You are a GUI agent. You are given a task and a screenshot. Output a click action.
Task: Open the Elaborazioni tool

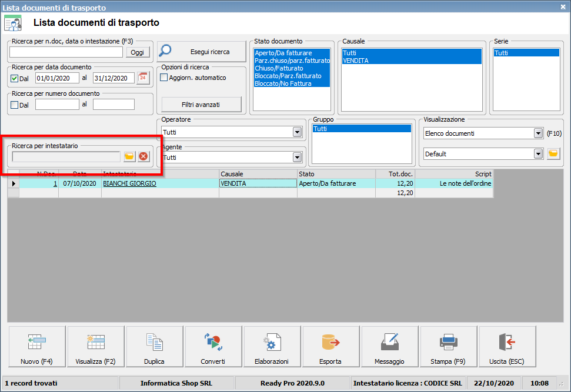coord(272,347)
